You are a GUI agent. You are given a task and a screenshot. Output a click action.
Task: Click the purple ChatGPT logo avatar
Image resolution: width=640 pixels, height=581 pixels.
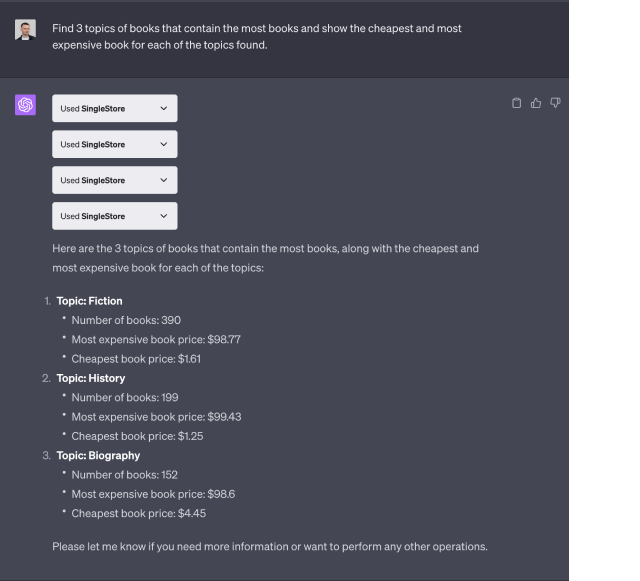(25, 105)
